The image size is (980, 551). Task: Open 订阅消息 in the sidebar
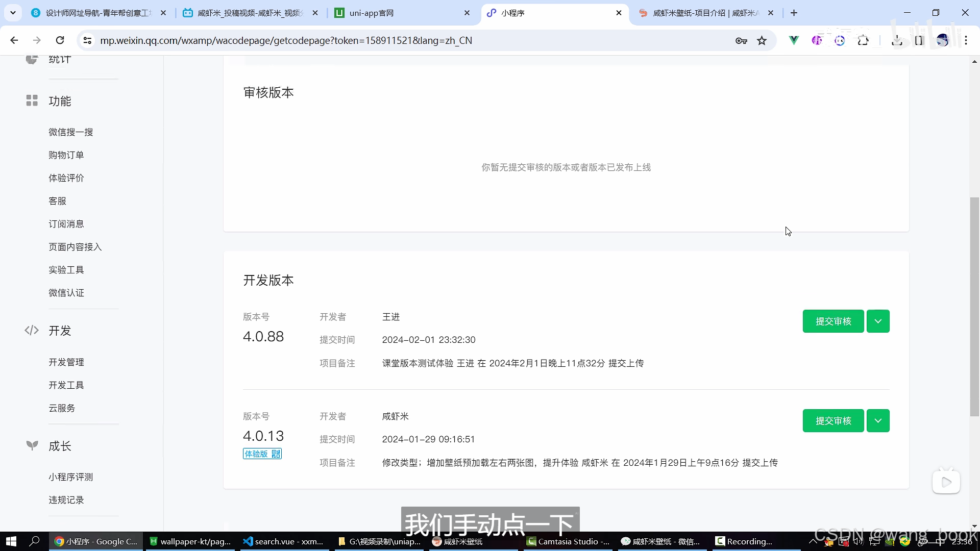66,224
